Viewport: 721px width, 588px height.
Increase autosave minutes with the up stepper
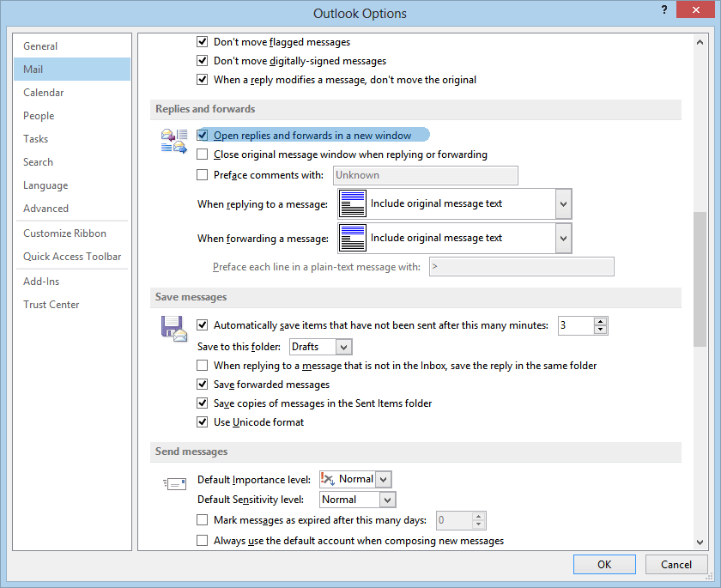[x=600, y=322]
